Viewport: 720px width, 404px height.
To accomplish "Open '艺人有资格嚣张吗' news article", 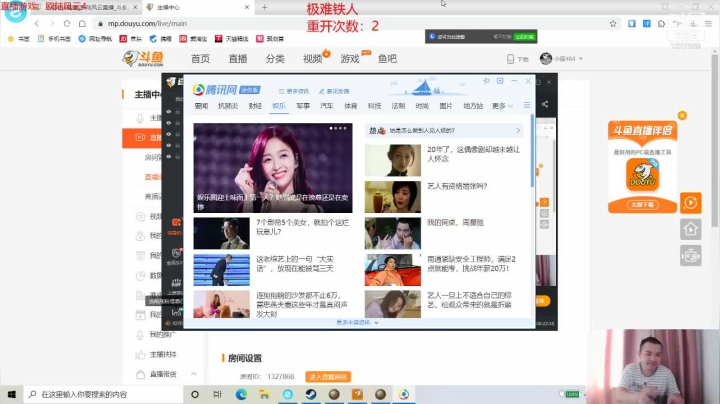I will (457, 186).
